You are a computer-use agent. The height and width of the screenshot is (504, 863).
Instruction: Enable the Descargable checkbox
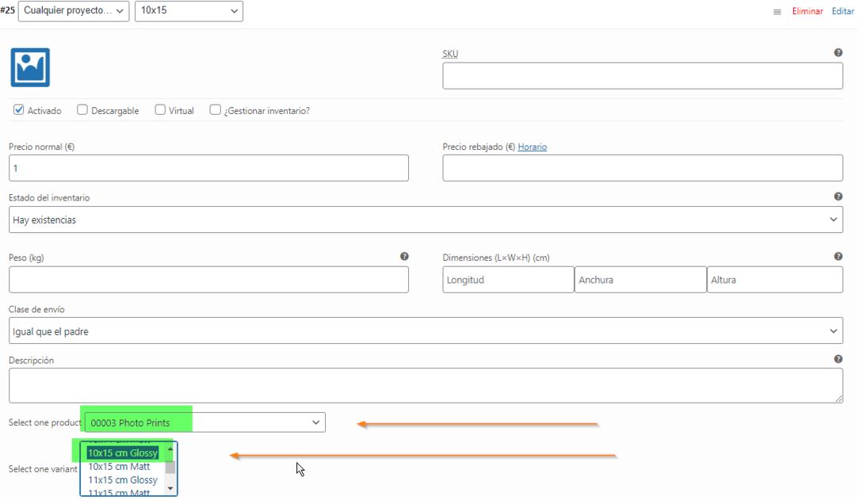pyautogui.click(x=82, y=110)
